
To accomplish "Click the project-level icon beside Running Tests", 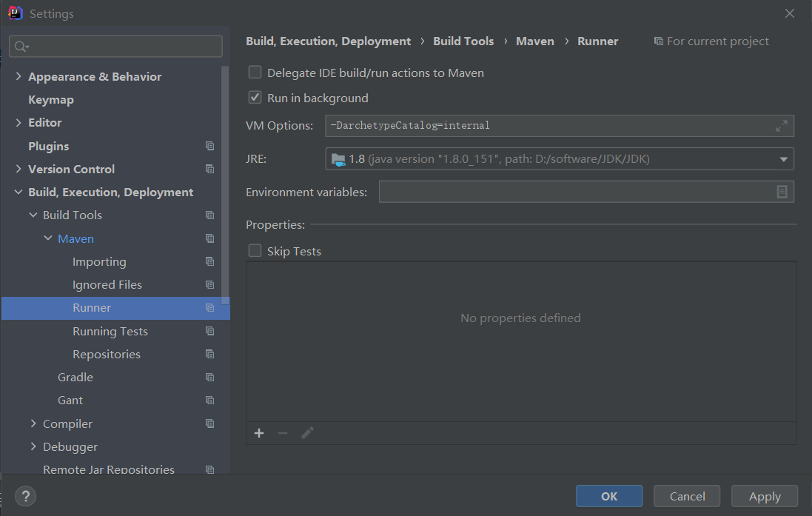I will [x=209, y=331].
